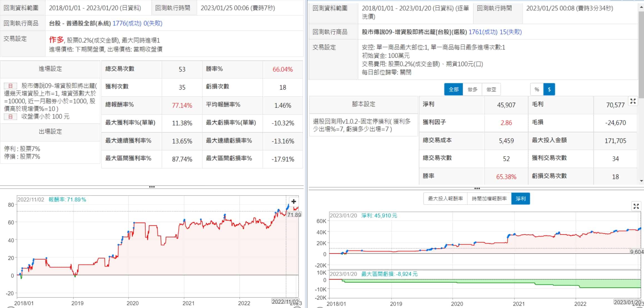Expand the net profit chart to fullscreen

pos(636,206)
